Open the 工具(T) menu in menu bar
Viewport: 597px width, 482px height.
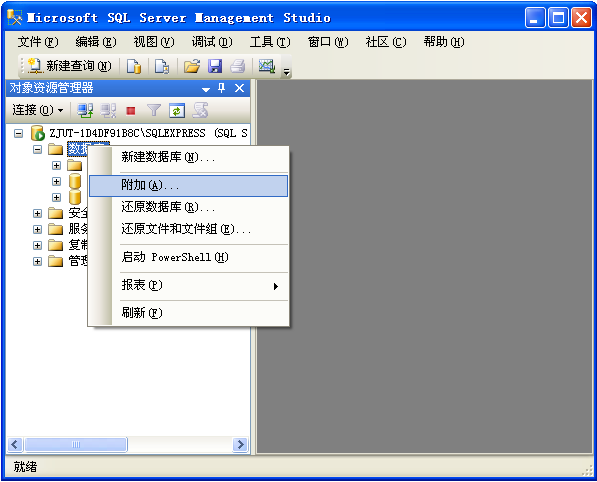270,42
